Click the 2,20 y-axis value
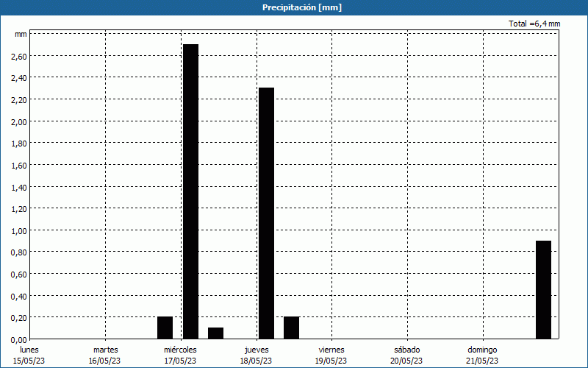 click(x=20, y=100)
